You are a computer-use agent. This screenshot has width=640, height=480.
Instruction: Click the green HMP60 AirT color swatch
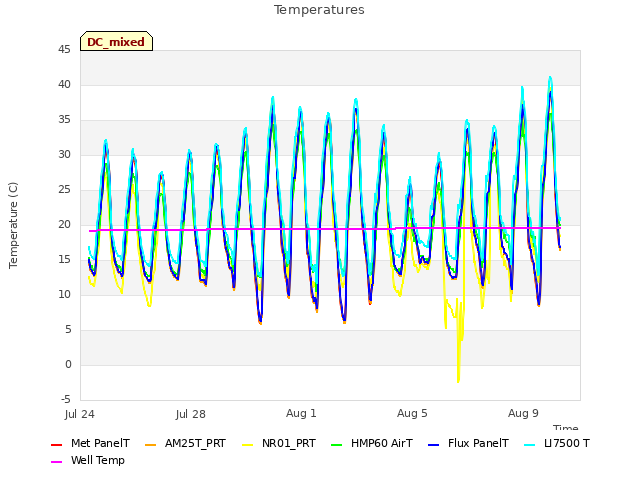click(336, 444)
